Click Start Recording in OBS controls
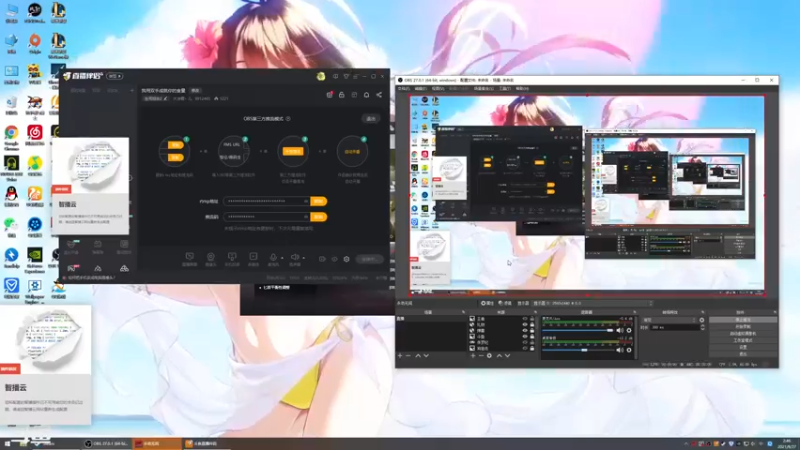The width and height of the screenshot is (800, 450). click(743, 327)
